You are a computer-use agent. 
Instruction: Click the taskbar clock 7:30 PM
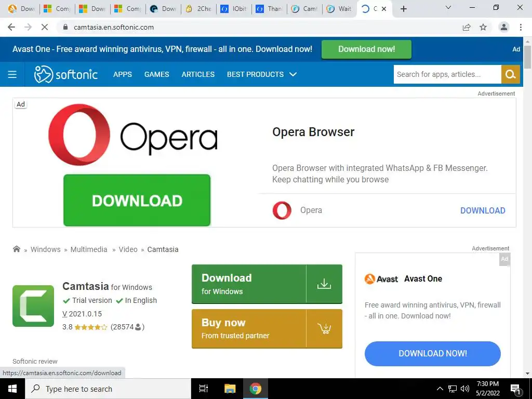[x=487, y=384]
